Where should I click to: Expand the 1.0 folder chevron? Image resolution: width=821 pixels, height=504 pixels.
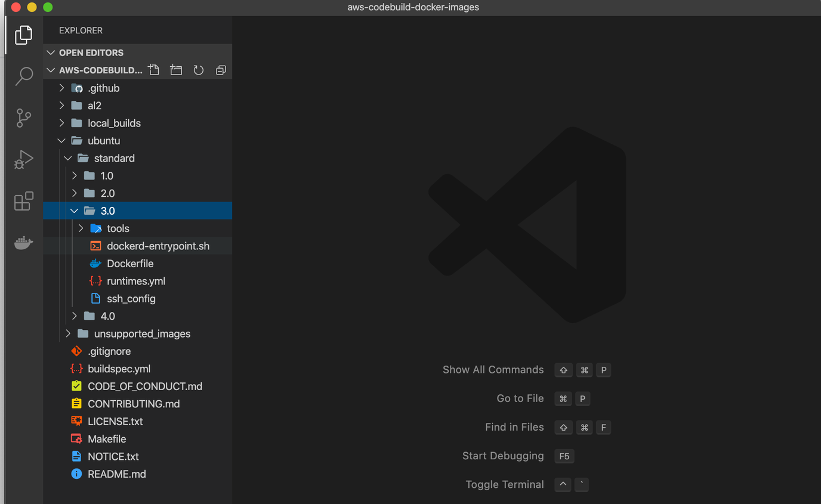point(75,175)
